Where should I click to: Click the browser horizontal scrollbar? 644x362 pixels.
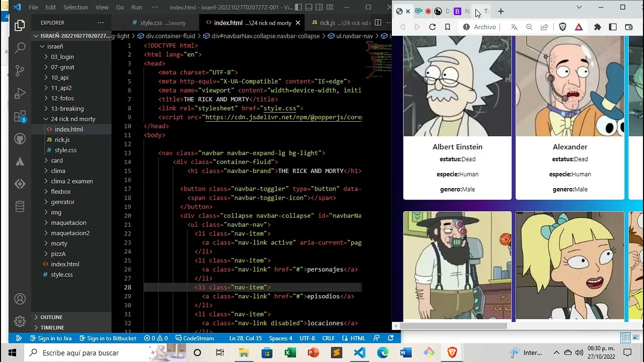point(454,326)
